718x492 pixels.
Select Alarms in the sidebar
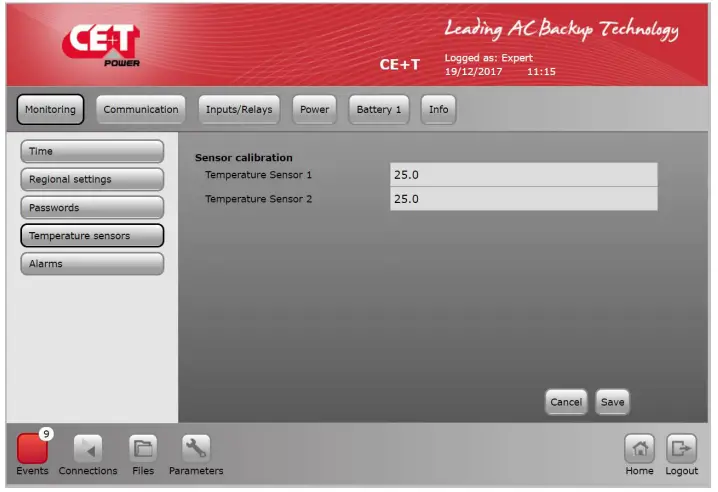click(92, 264)
